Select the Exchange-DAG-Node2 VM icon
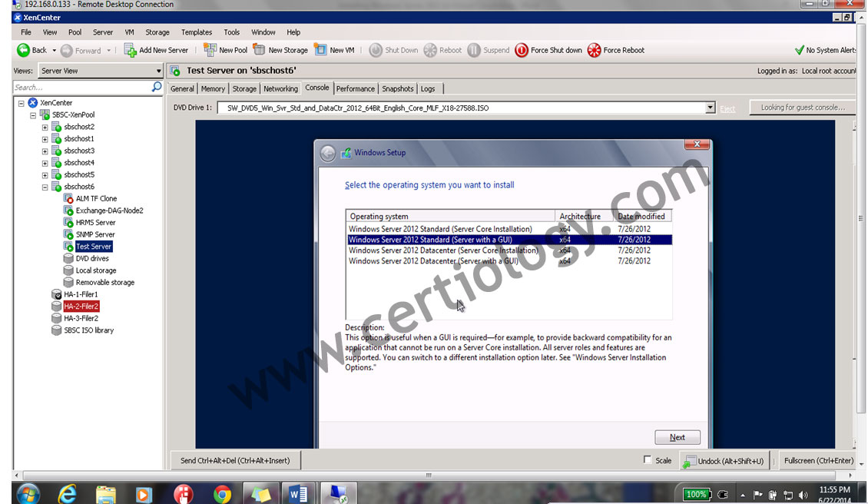 [68, 211]
